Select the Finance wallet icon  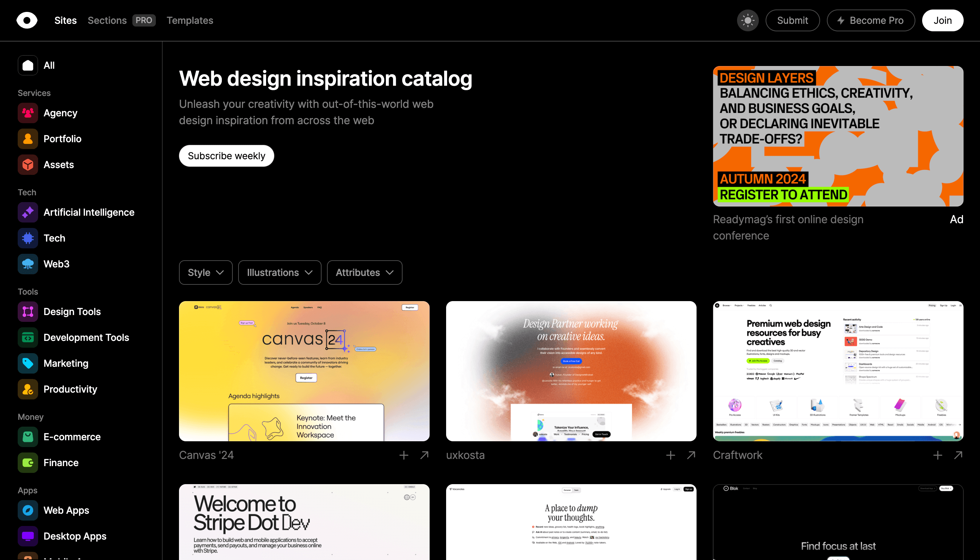point(28,463)
